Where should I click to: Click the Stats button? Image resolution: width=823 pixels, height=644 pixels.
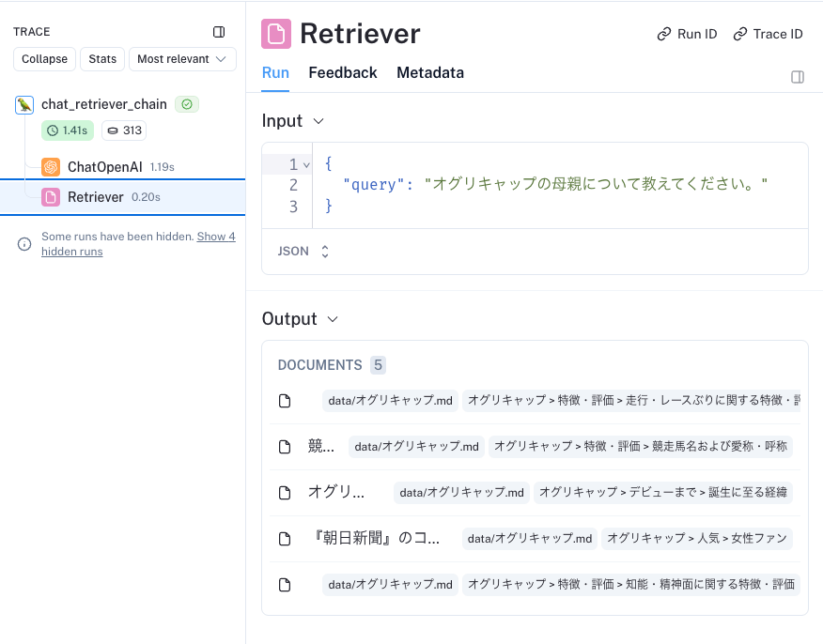(102, 59)
